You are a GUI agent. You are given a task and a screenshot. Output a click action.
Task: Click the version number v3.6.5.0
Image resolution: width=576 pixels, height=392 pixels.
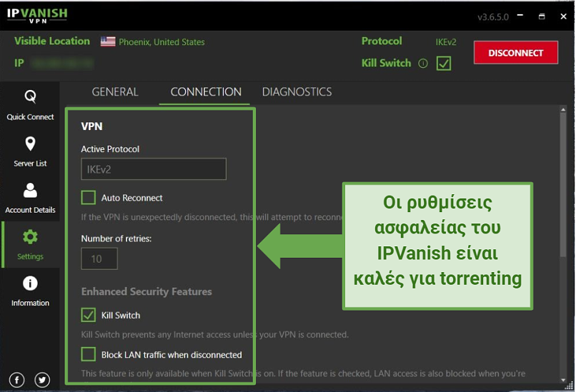493,17
